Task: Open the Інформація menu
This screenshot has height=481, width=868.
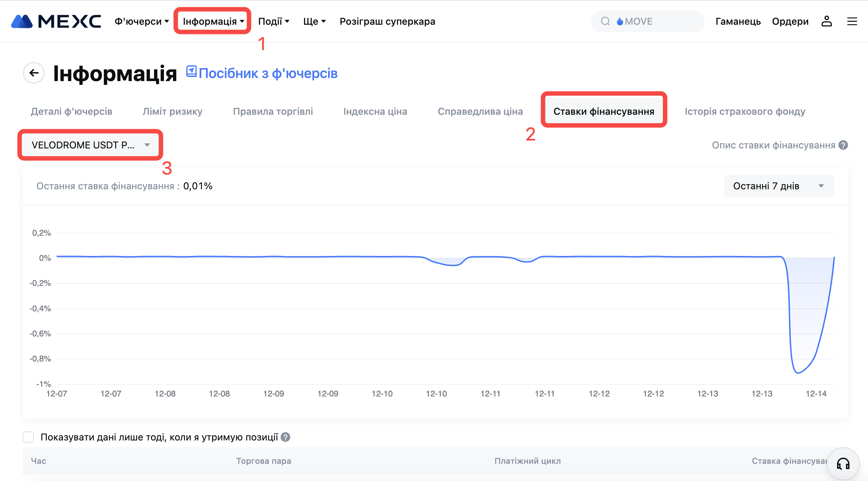Action: pos(213,21)
